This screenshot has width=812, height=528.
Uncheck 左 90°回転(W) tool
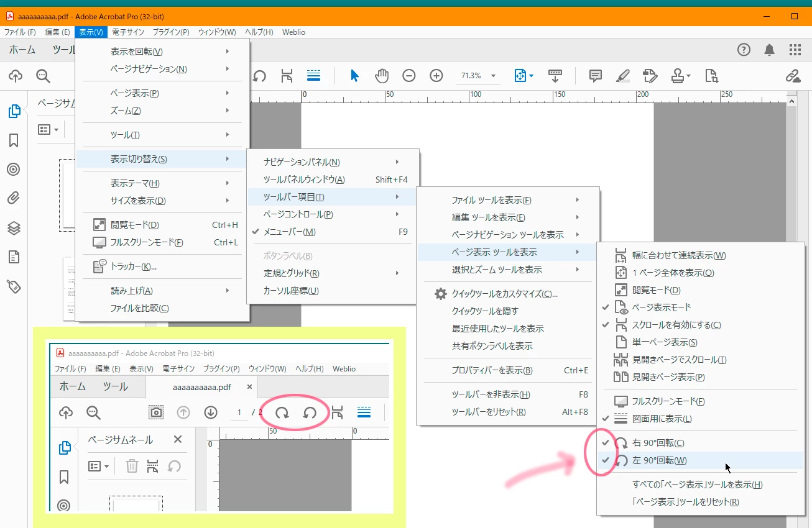700,460
